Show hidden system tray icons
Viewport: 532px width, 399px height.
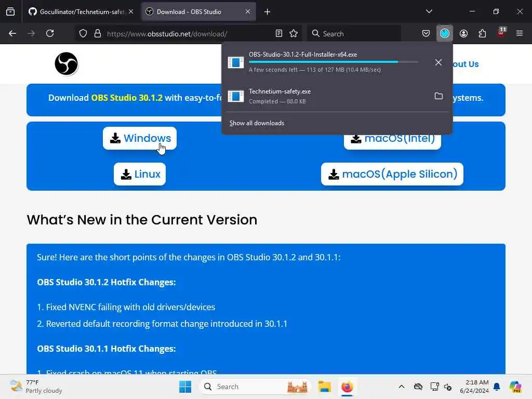click(402, 387)
